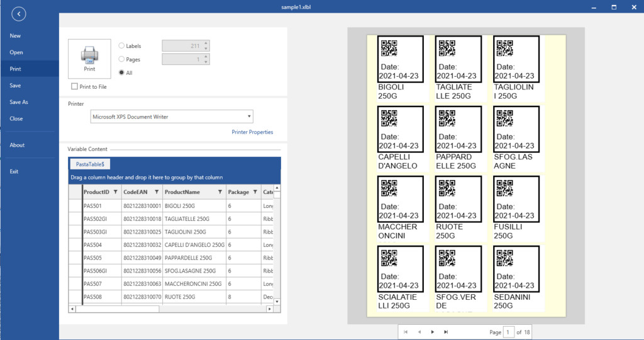Select the PAS501 table row cell
644x340 pixels.
[x=102, y=205]
